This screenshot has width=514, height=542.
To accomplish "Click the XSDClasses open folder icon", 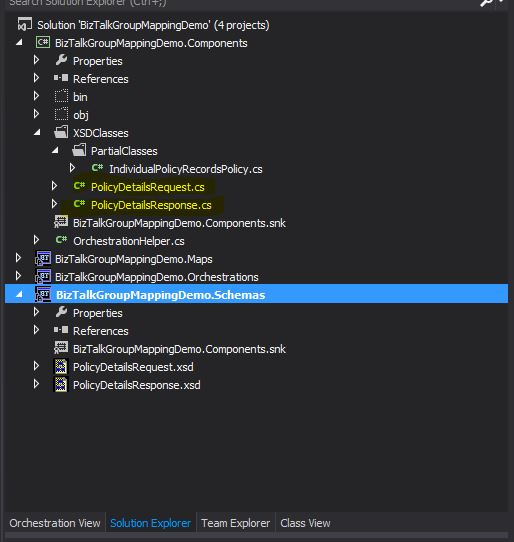I will pyautogui.click(x=61, y=132).
